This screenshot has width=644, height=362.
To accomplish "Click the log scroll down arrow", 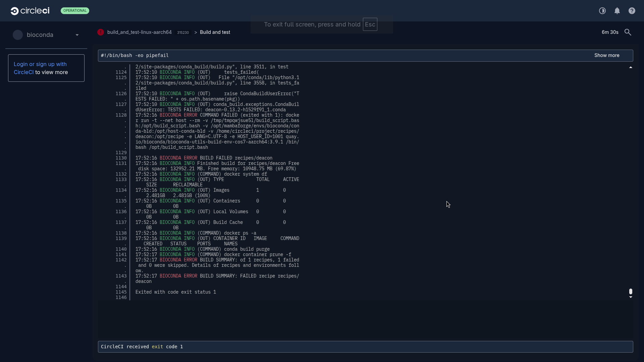I will coord(631,297).
